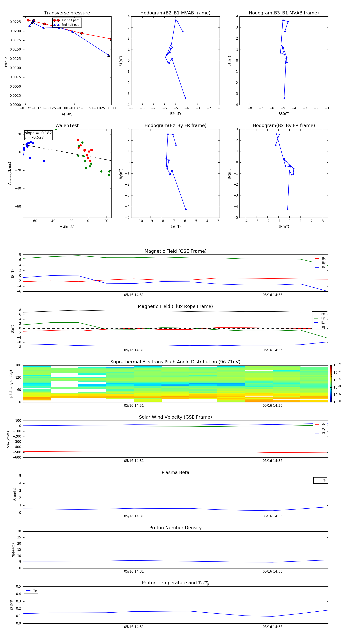Viewport: 351px width, 644px height.
Task: Click the Bz' entry in the Flux Rope legend
Action: pos(320,323)
